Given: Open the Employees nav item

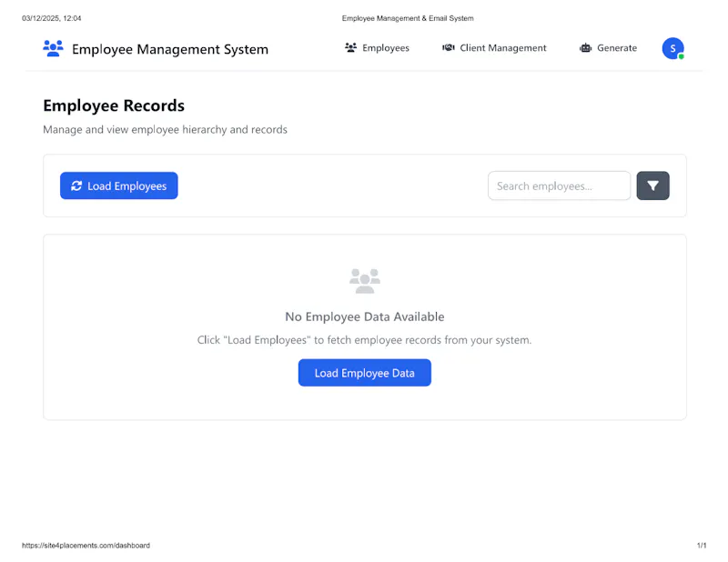Looking at the screenshot, I should [377, 48].
